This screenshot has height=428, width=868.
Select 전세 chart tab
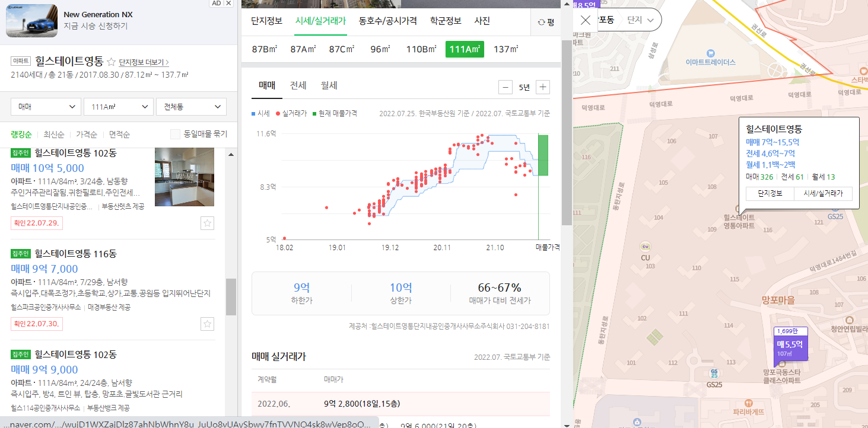[x=298, y=85]
